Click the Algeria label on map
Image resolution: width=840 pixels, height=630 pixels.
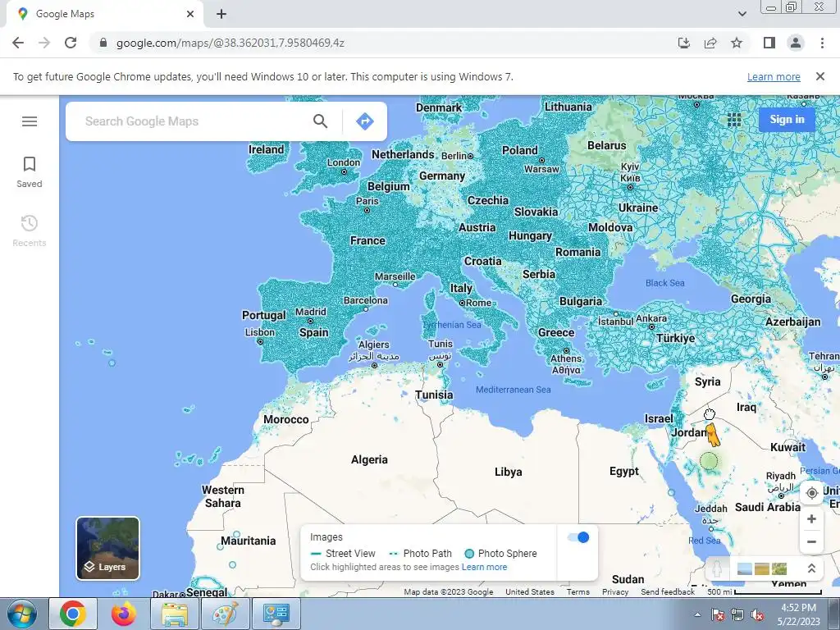point(369,459)
